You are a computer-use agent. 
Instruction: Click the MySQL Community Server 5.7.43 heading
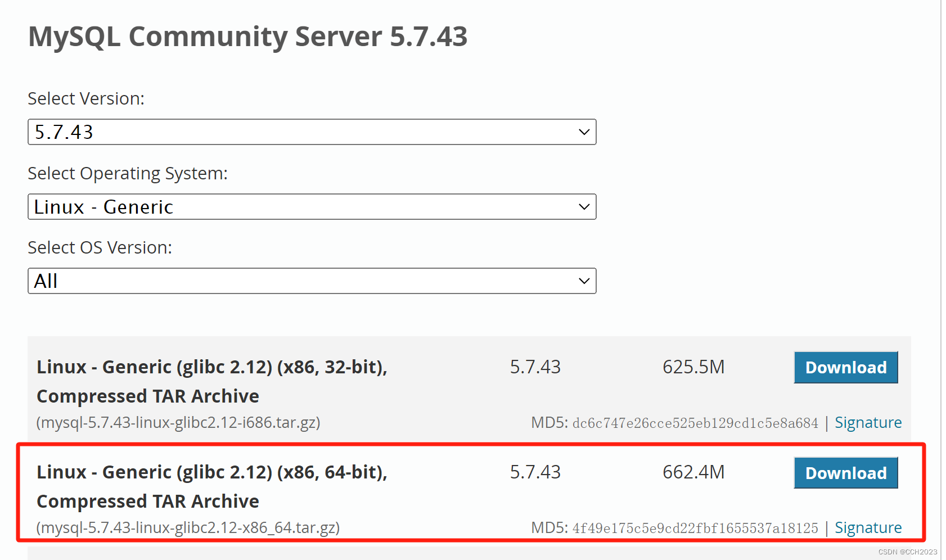click(x=247, y=37)
